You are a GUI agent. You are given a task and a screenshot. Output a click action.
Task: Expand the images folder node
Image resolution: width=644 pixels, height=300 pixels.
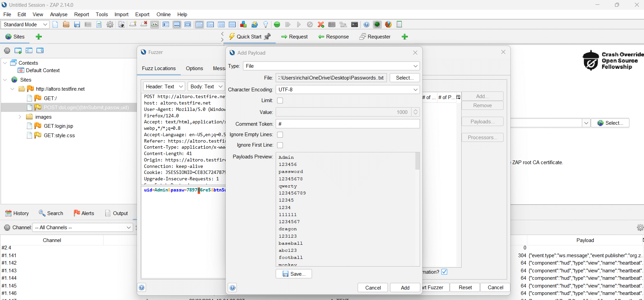tap(20, 117)
